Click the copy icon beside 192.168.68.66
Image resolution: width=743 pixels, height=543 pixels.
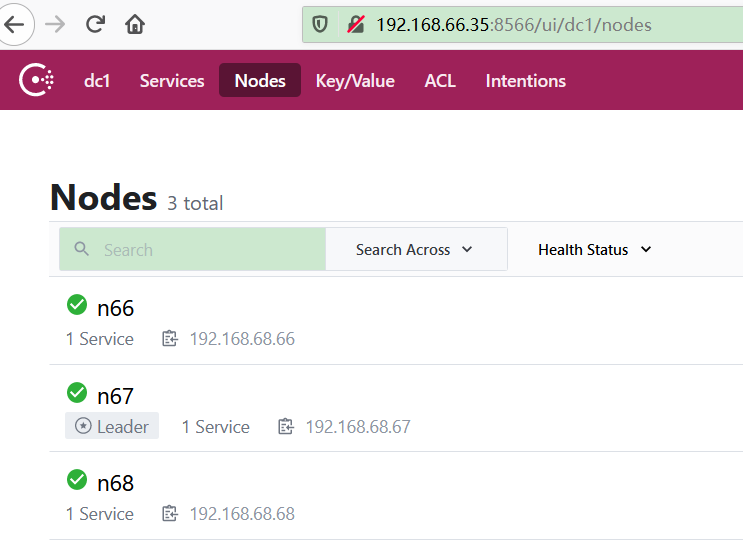click(170, 339)
